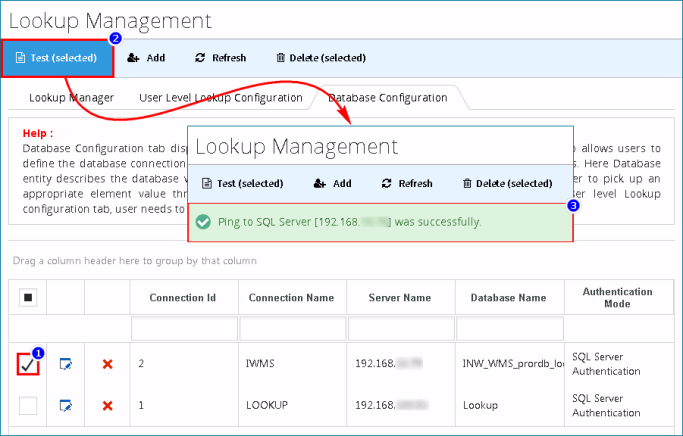Click Connection Id value 1
This screenshot has width=683, height=436.
(141, 405)
